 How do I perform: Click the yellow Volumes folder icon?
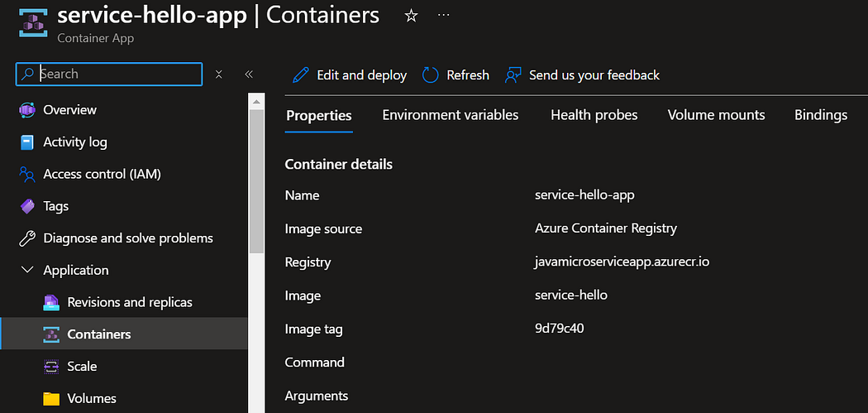(51, 399)
